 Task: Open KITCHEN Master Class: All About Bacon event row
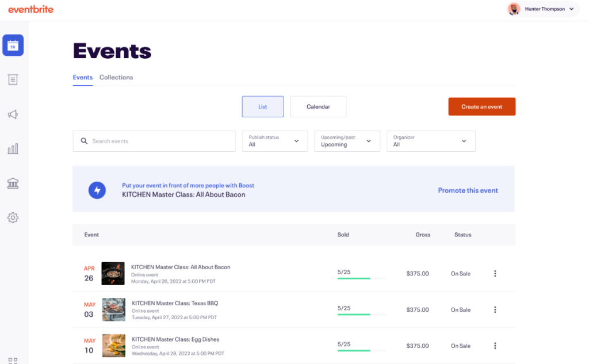pyautogui.click(x=294, y=274)
